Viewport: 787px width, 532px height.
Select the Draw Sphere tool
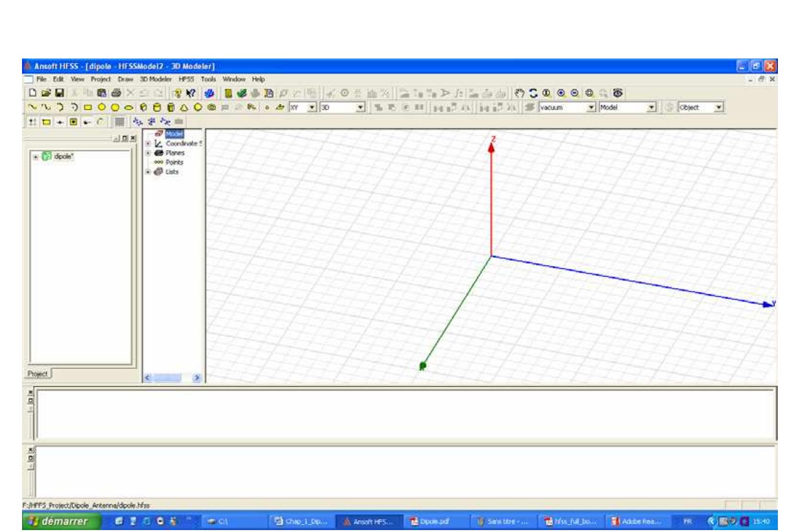point(198,107)
